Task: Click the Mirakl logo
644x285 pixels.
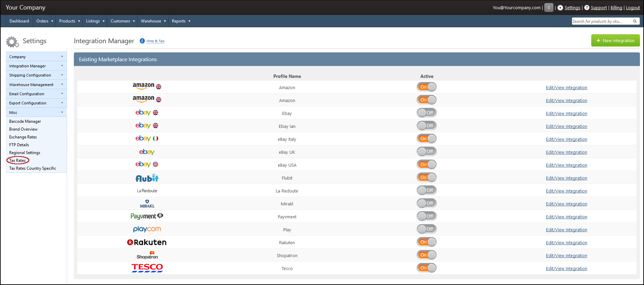Action: pos(147,204)
